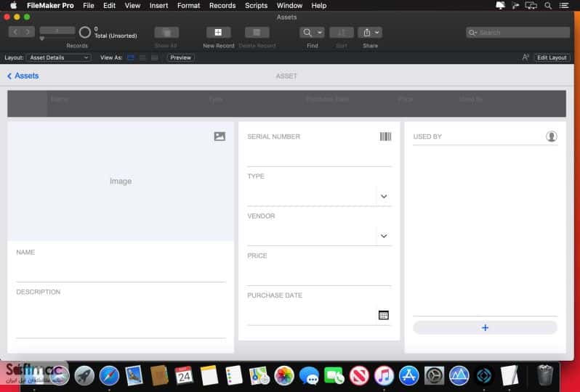This screenshot has height=392, width=580.
Task: Click the Price input field
Action: coord(319,274)
